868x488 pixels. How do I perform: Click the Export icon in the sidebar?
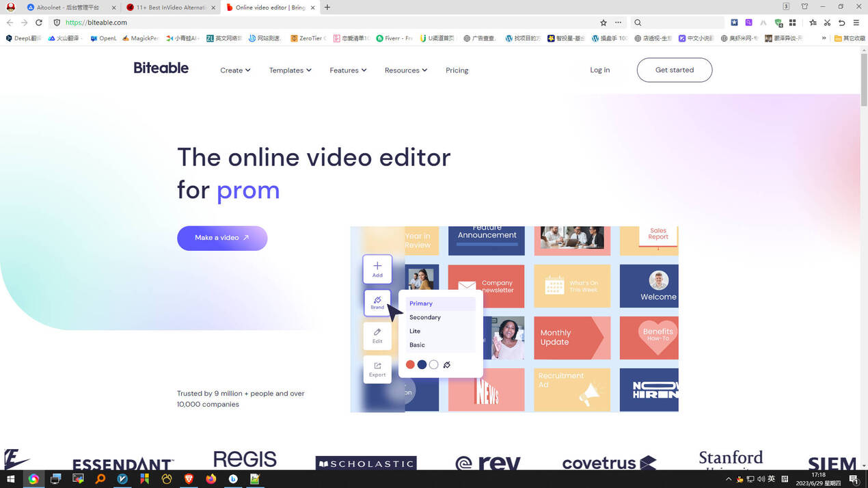coord(377,369)
